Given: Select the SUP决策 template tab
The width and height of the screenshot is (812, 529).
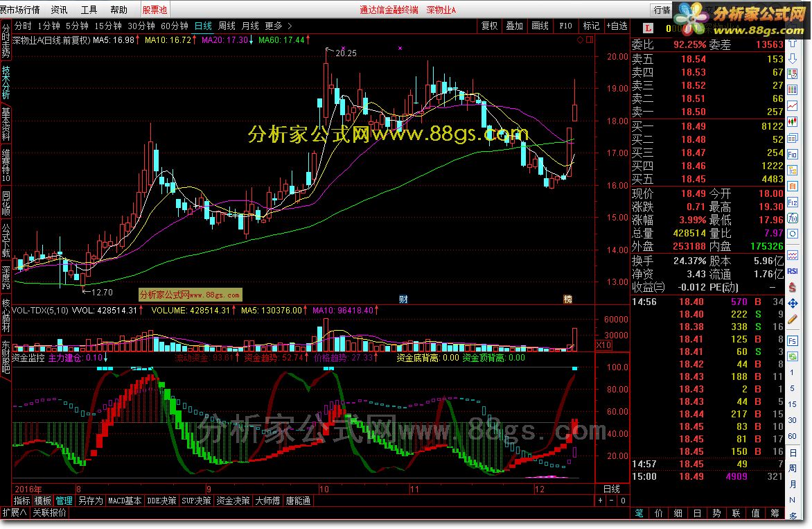Looking at the screenshot, I should [196, 501].
